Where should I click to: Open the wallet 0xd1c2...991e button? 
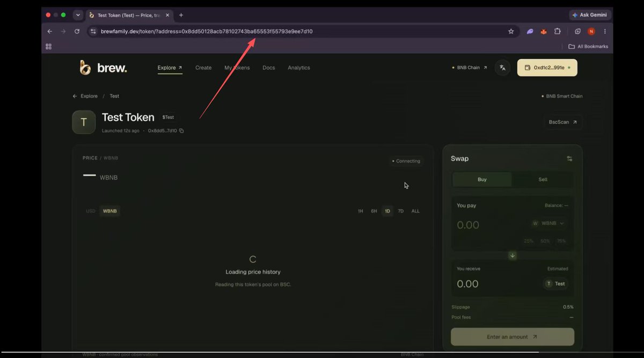coord(547,68)
